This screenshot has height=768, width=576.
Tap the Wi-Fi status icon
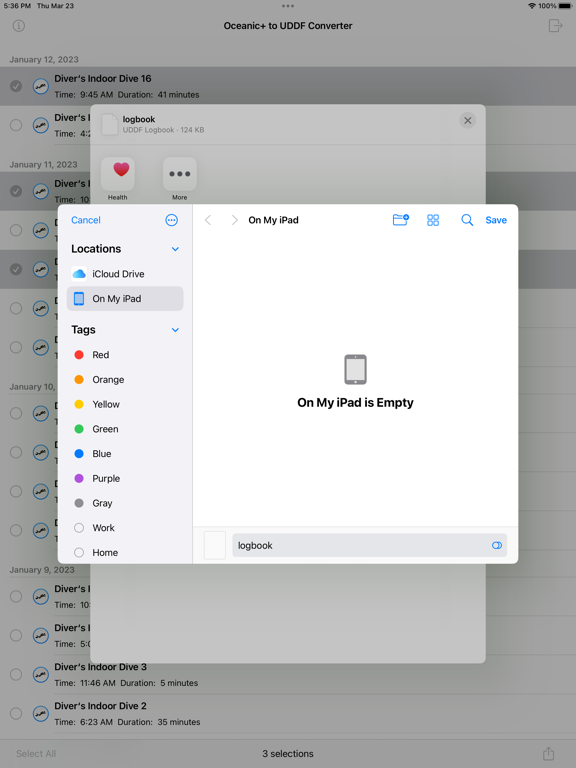pyautogui.click(x=532, y=6)
